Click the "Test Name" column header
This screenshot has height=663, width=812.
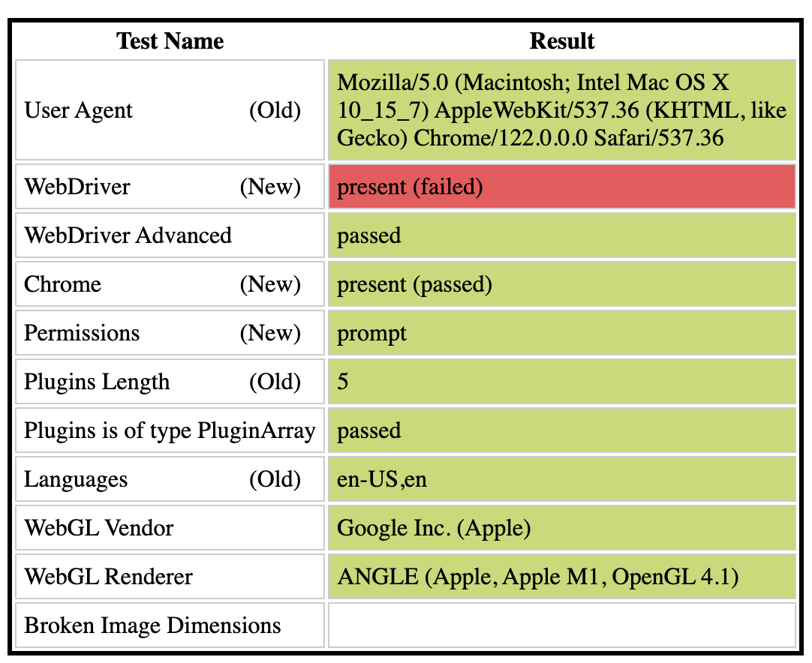click(x=170, y=40)
